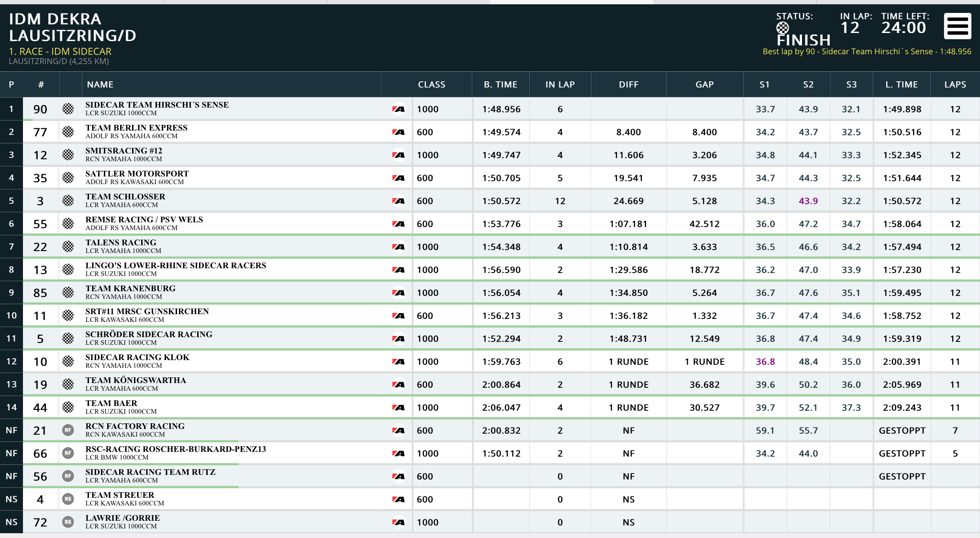Image resolution: width=980 pixels, height=538 pixels.
Task: Click purple S1 value 36.8 for Sidecar Racing Klok
Action: (765, 362)
